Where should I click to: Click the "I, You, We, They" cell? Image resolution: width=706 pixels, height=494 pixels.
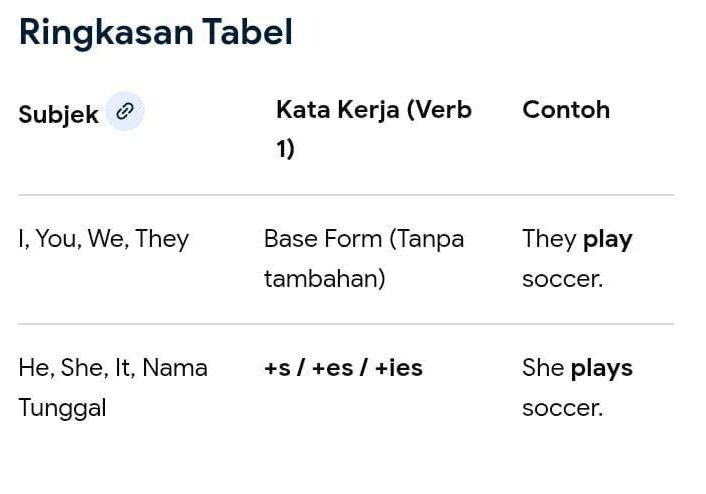pyautogui.click(x=103, y=239)
